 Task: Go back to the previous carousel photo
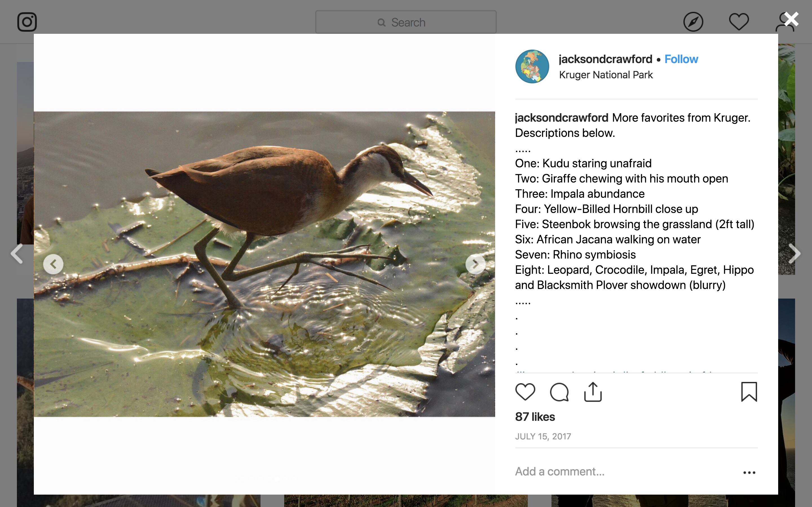[x=53, y=264]
